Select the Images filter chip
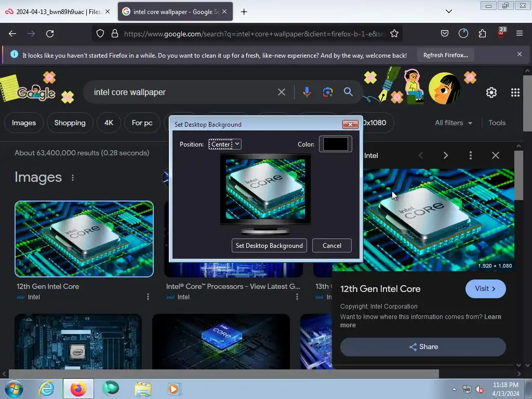532x399 pixels. pos(24,123)
